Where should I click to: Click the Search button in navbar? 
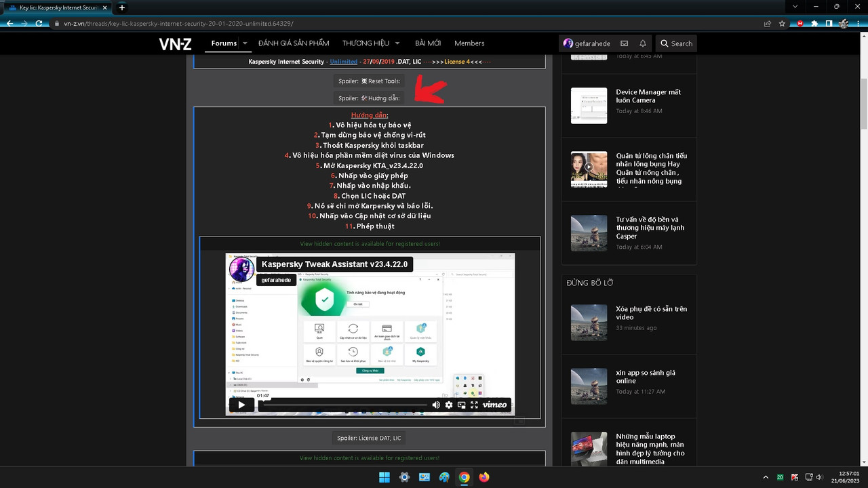point(676,43)
